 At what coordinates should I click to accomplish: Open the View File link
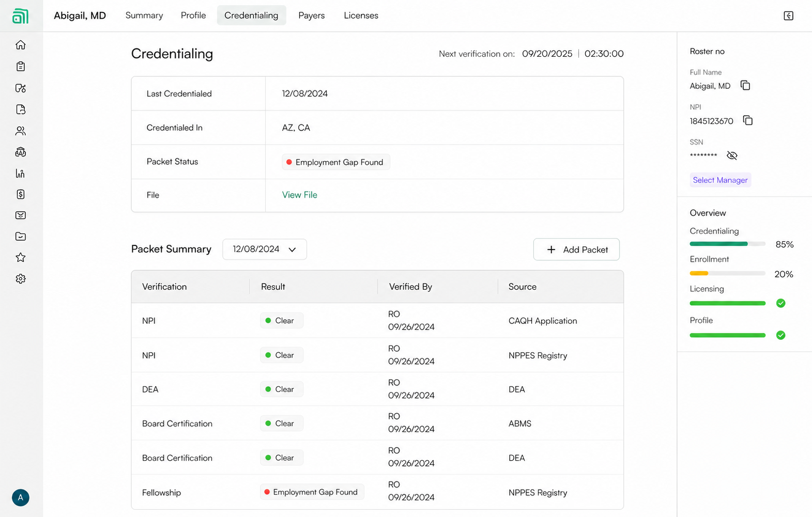coord(300,195)
